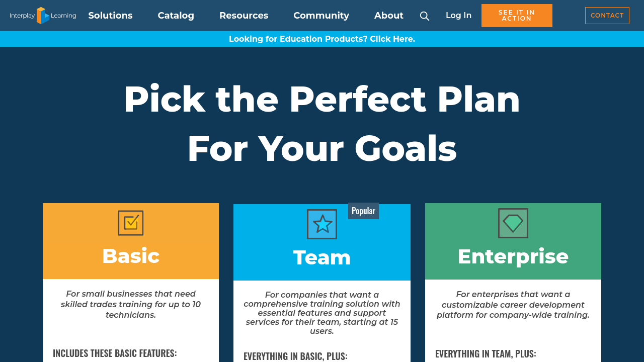Screen dimensions: 644x362
Task: Expand the About menu
Action: point(388,16)
